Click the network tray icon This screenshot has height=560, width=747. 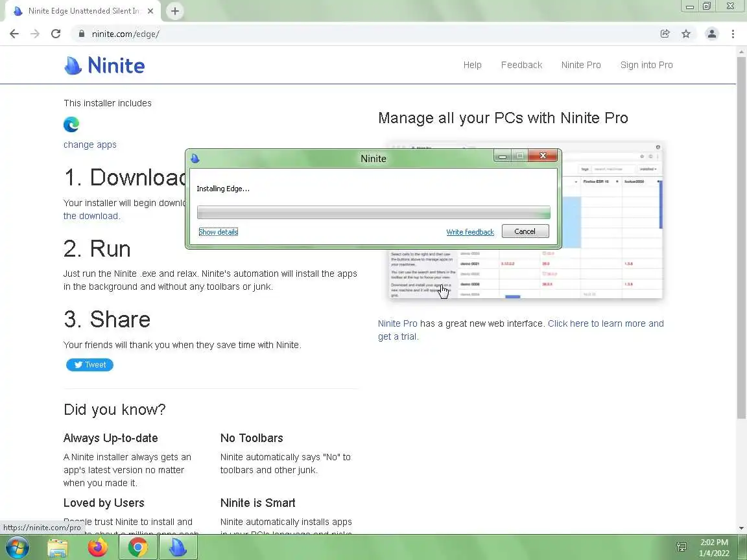coord(682,548)
